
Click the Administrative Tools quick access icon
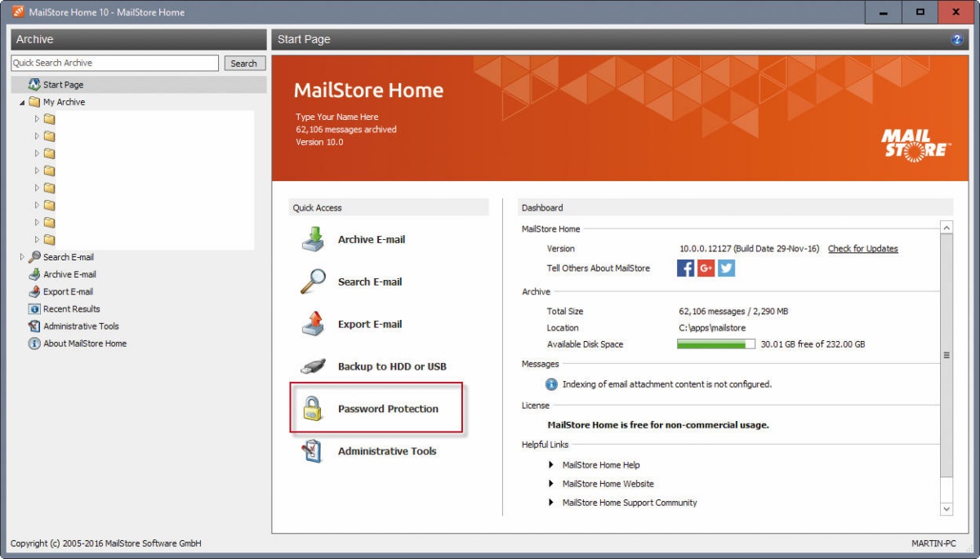[314, 451]
